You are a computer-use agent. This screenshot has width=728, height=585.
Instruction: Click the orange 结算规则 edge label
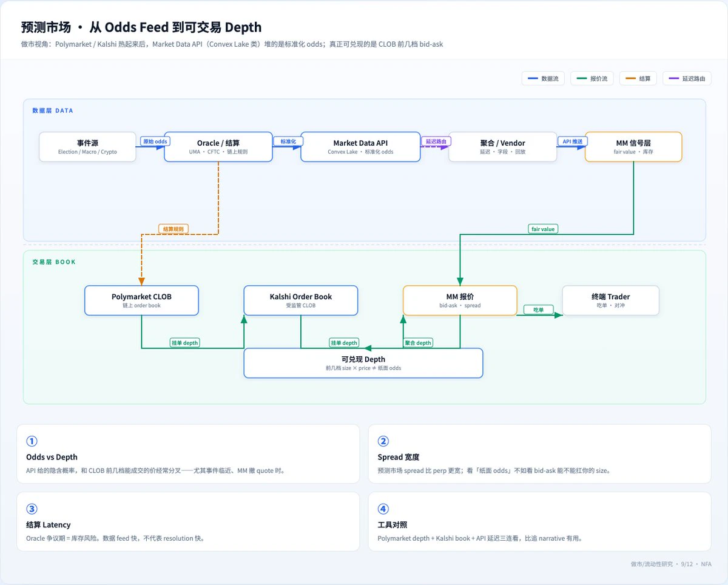[x=174, y=229]
